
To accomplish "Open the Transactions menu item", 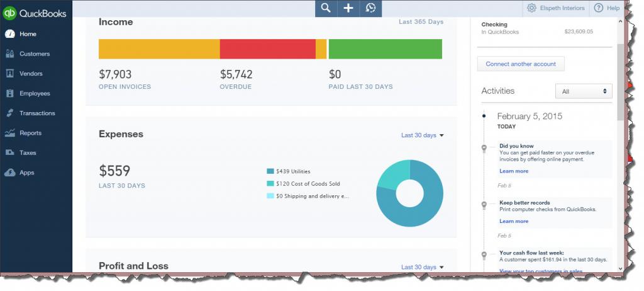I will 36,113.
